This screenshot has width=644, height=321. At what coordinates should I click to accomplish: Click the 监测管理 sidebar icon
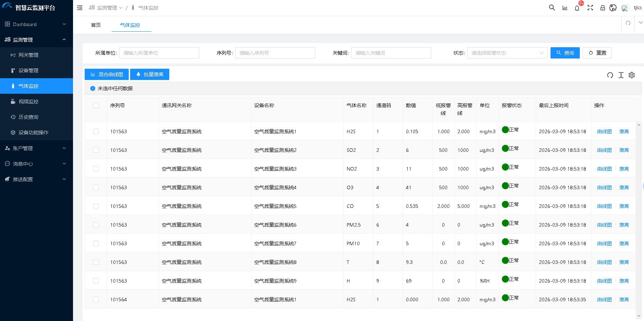[7, 39]
